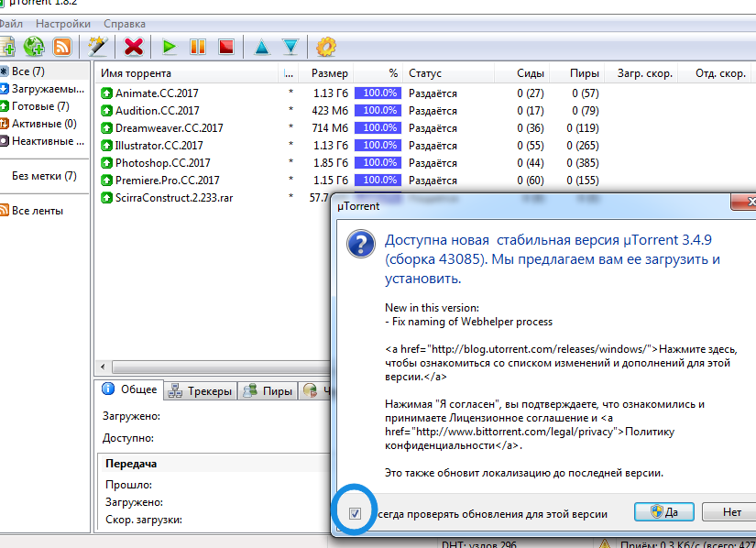
Task: Select the Все (7) category
Action: click(x=44, y=71)
